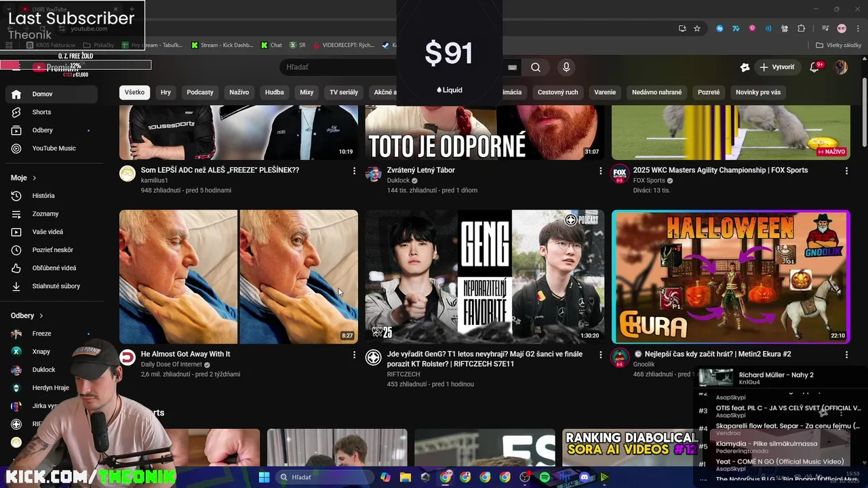Open the on-screen keyboard icon in search

[513, 67]
